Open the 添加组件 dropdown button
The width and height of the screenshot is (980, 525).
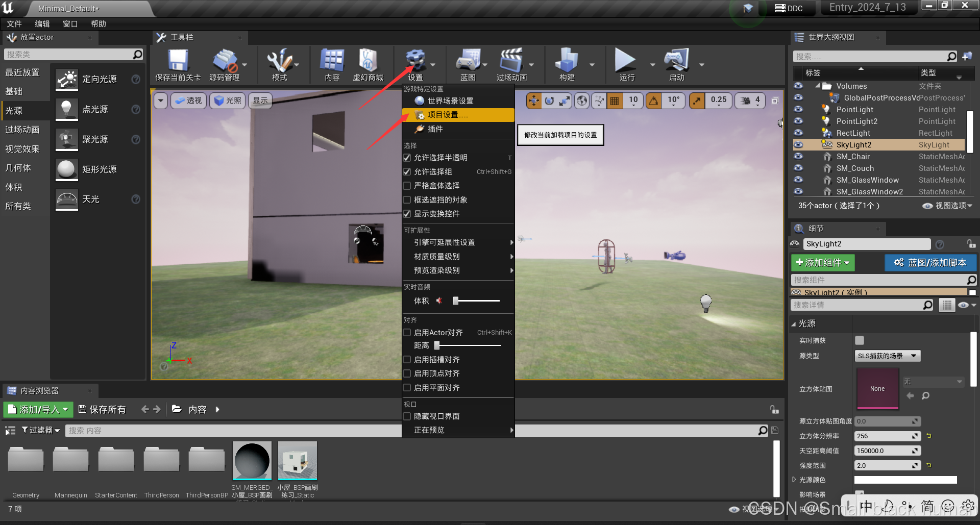tap(822, 263)
